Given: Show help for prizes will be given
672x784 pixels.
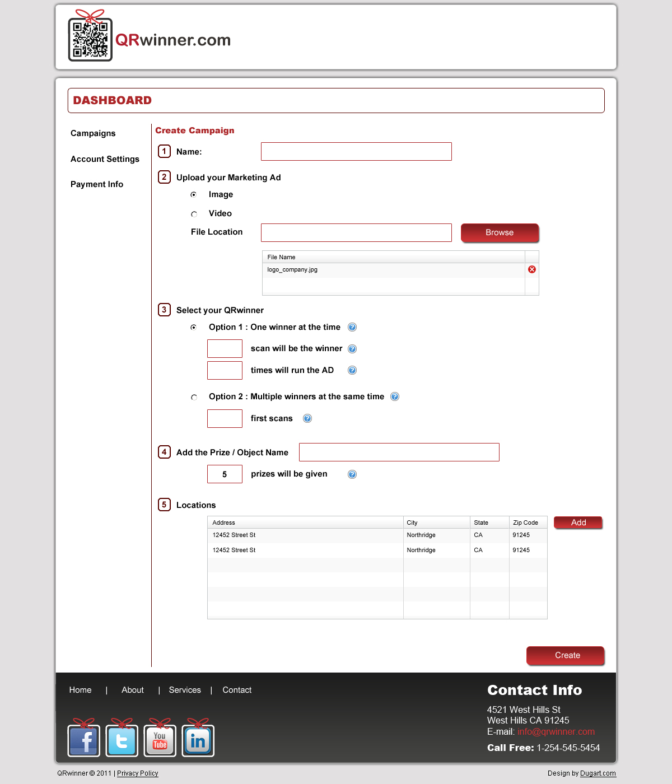Looking at the screenshot, I should tap(352, 474).
